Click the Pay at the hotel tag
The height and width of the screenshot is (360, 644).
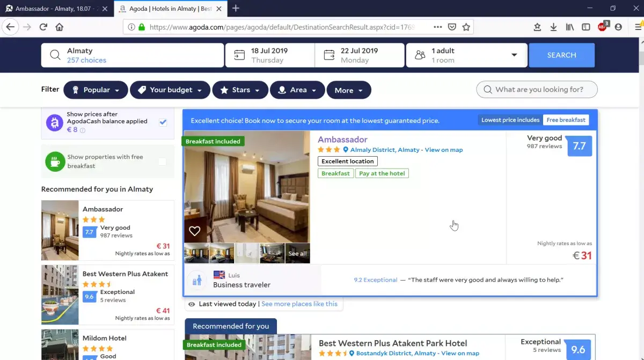point(382,173)
